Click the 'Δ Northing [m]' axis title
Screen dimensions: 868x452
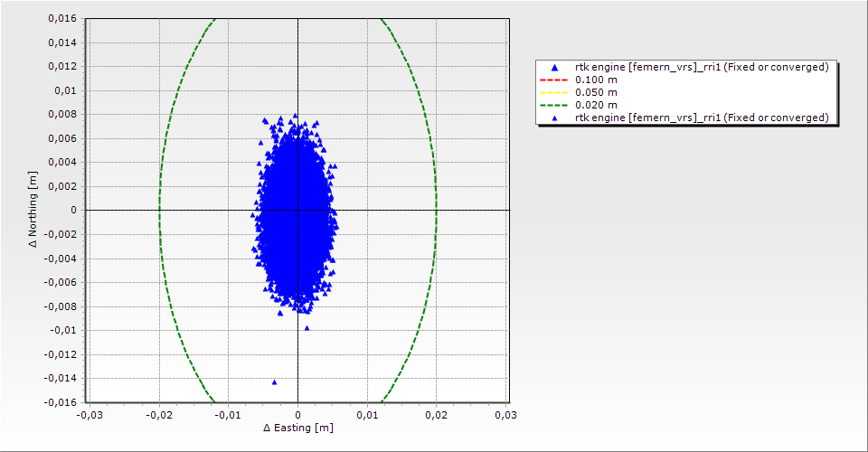[33, 210]
